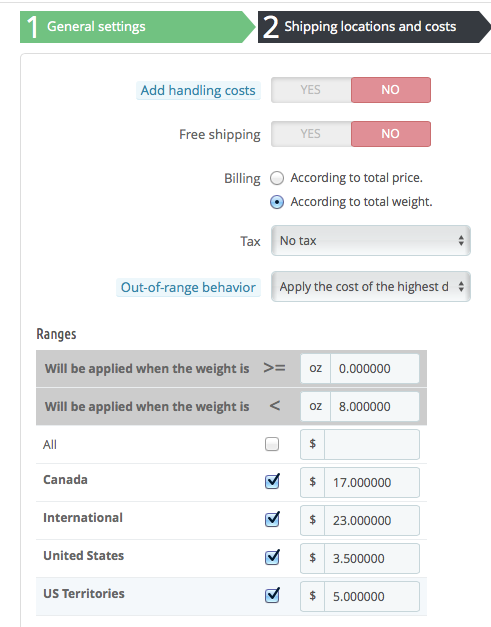Click the Free shipping label
491x627 pixels.
(x=220, y=135)
